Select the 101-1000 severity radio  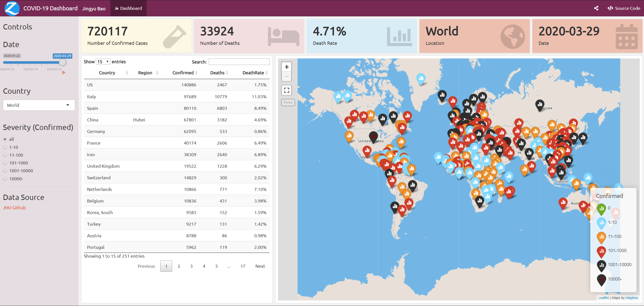[x=5, y=163]
